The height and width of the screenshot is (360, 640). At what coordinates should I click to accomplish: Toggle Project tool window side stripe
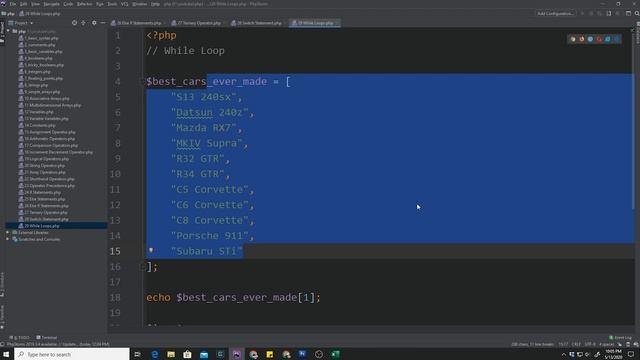pos(2,32)
